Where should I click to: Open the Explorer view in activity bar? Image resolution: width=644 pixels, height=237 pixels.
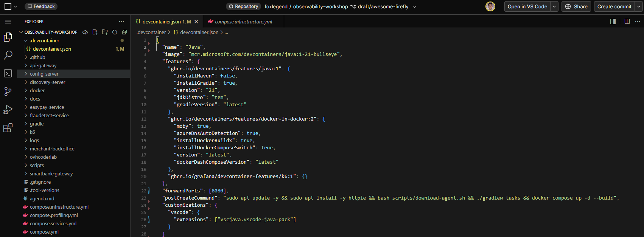point(8,37)
